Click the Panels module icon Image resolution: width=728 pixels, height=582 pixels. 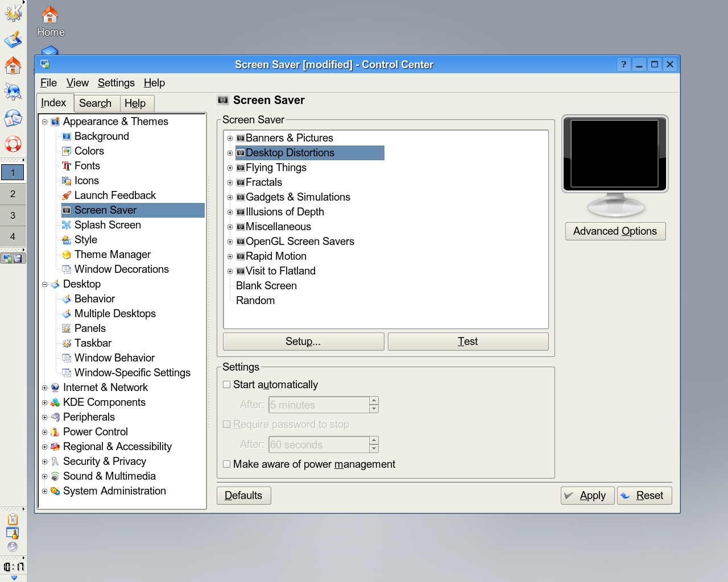67,329
